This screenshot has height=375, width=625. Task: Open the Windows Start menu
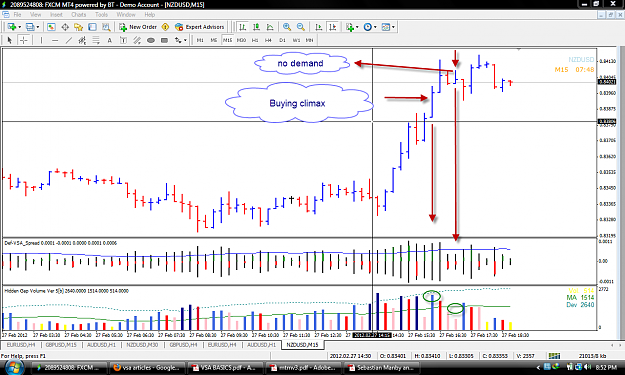point(13,367)
